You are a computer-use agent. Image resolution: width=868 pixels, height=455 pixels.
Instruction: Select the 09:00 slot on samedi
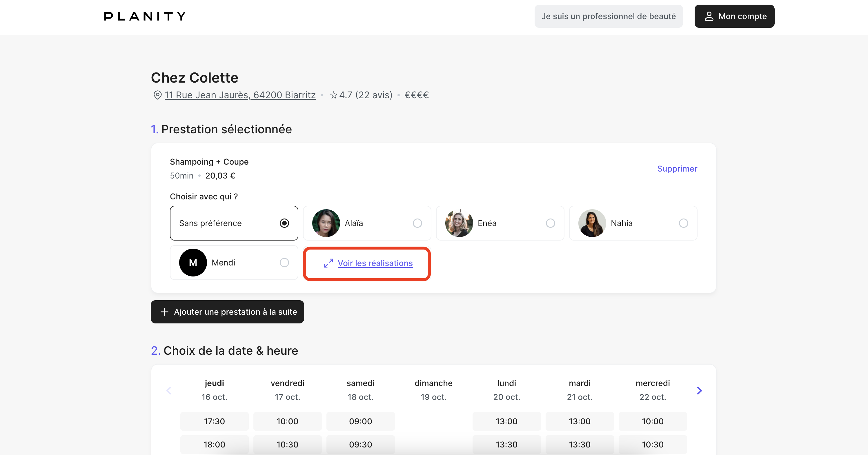point(360,421)
